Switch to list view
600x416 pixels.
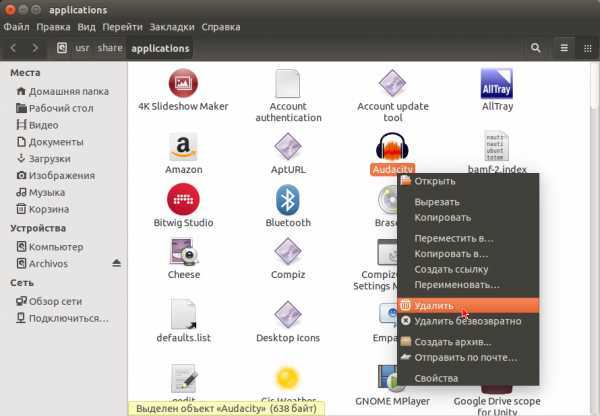tap(564, 48)
